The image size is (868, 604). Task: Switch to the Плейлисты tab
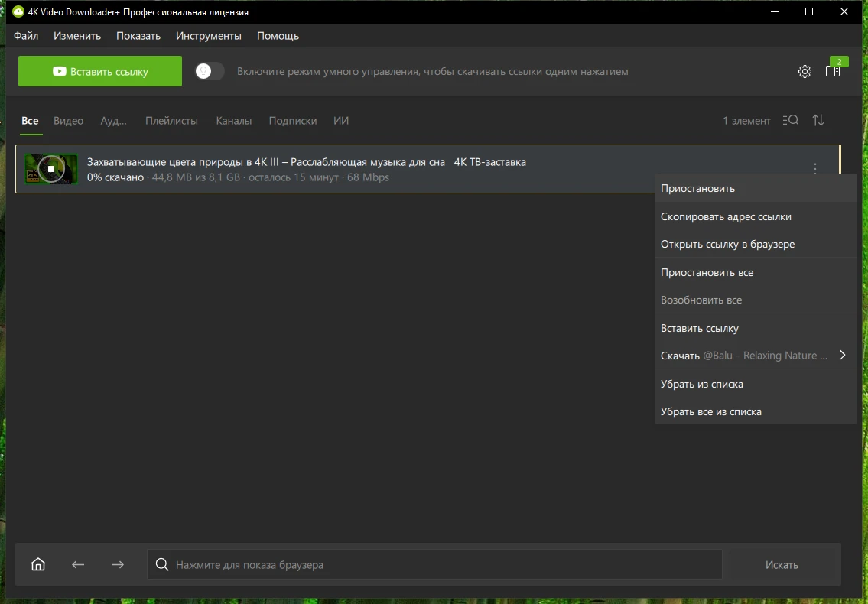171,121
